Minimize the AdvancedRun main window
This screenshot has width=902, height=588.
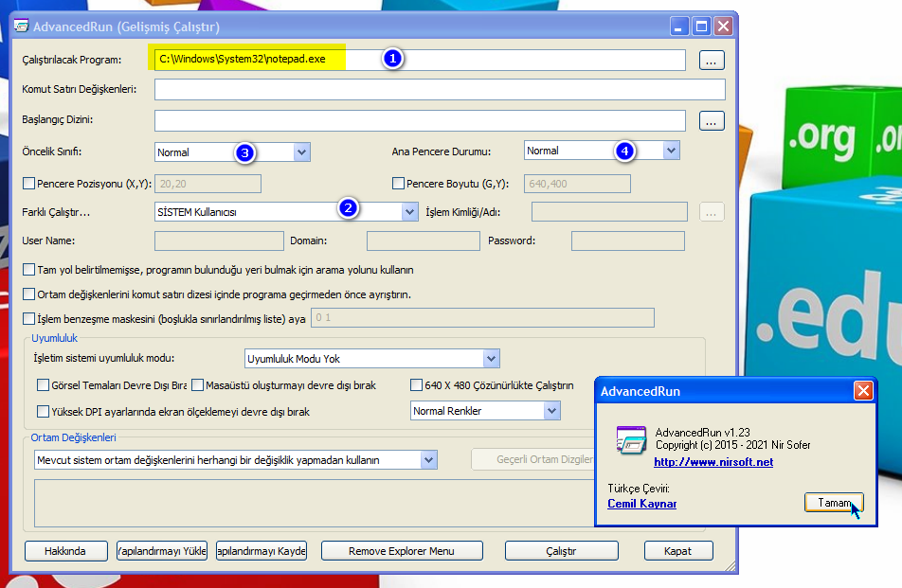coord(678,27)
